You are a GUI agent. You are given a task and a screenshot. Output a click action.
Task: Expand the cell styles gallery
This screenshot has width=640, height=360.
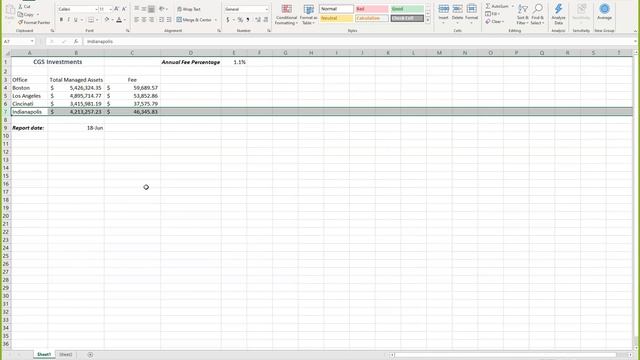coord(428,20)
